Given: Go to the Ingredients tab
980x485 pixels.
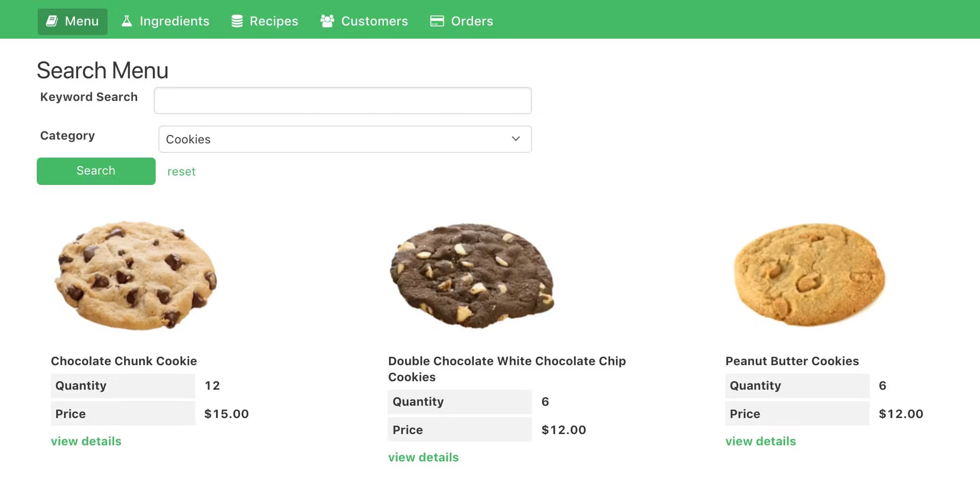Looking at the screenshot, I should tap(174, 21).
